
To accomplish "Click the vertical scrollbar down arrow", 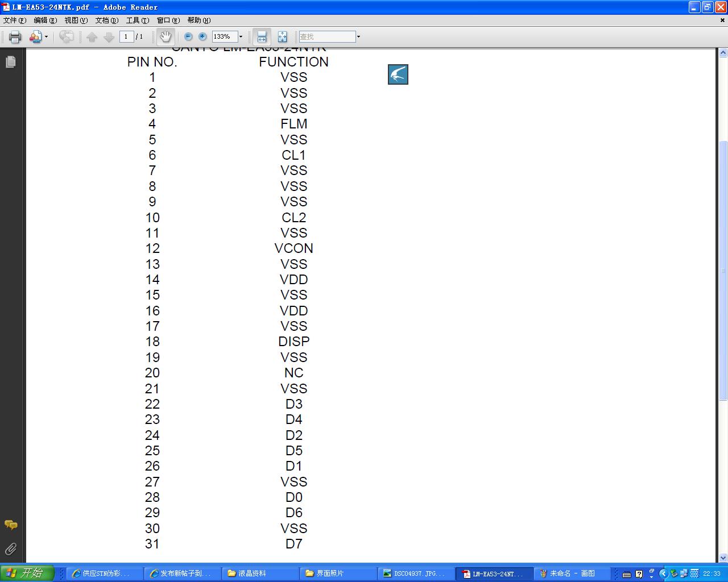I will (723, 558).
